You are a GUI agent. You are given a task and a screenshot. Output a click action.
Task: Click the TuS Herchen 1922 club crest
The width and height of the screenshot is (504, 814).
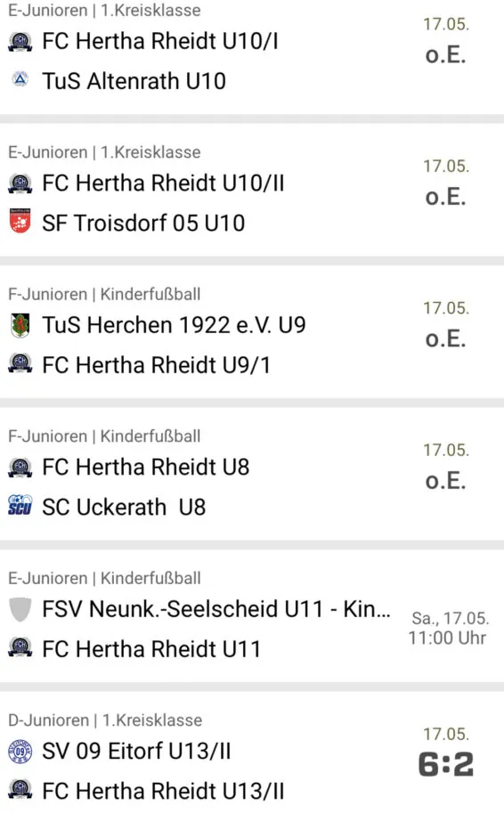click(20, 326)
